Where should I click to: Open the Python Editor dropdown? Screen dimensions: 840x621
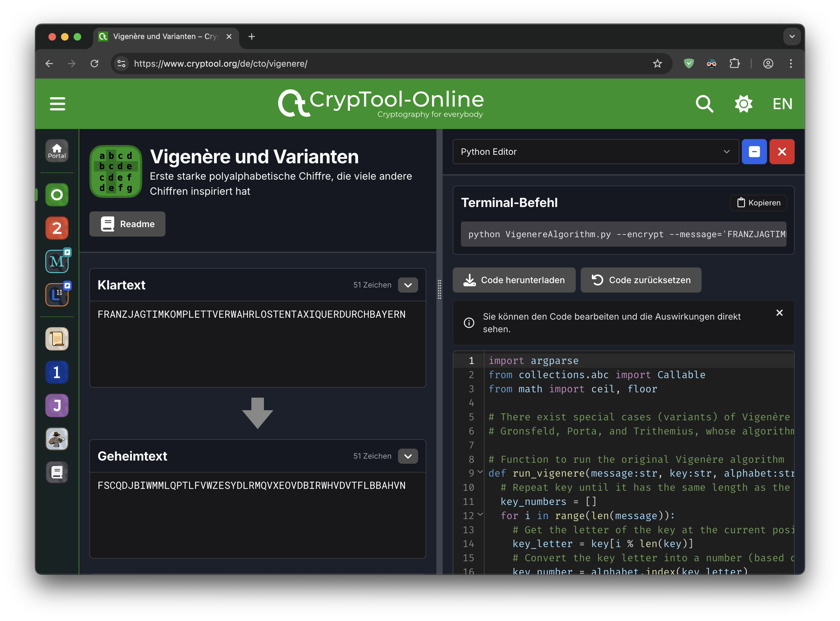[595, 152]
